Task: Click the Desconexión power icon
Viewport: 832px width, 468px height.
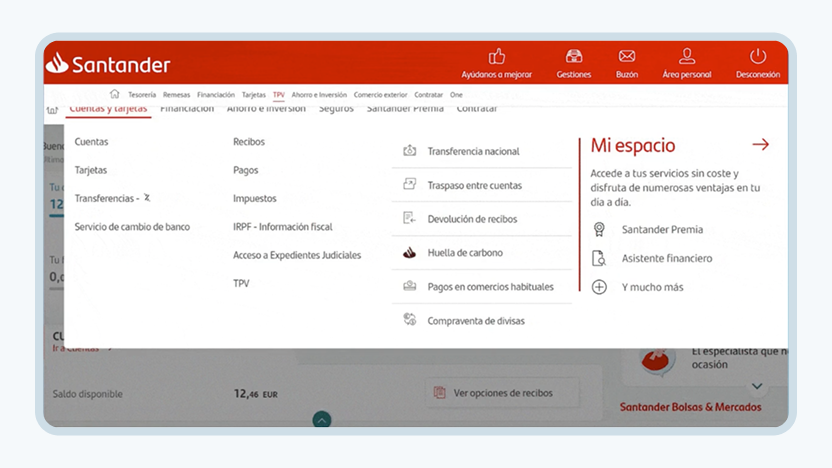Action: (x=758, y=56)
